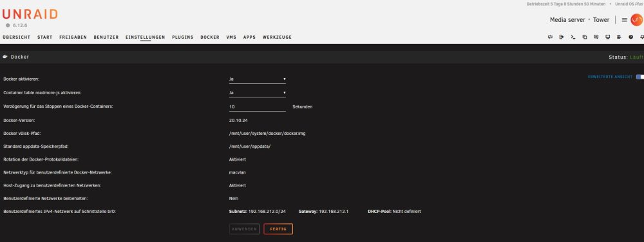Click the Unraid OS Plus license text
The image size is (644, 242).
629,4
